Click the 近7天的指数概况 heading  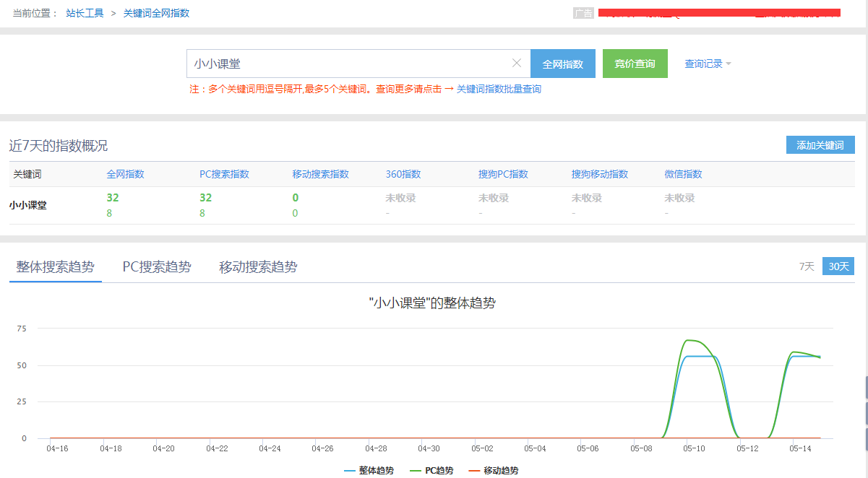coord(59,146)
